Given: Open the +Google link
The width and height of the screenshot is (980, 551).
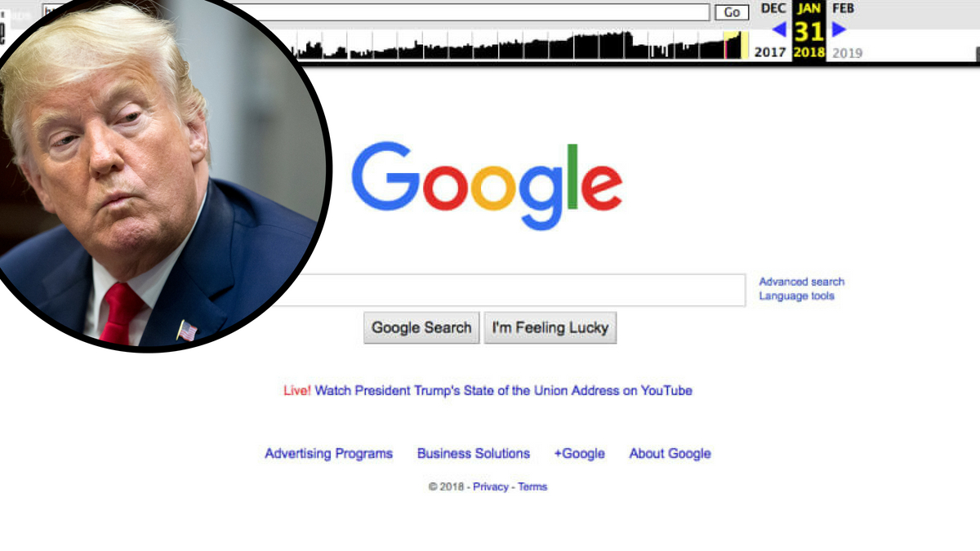Looking at the screenshot, I should coord(579,454).
